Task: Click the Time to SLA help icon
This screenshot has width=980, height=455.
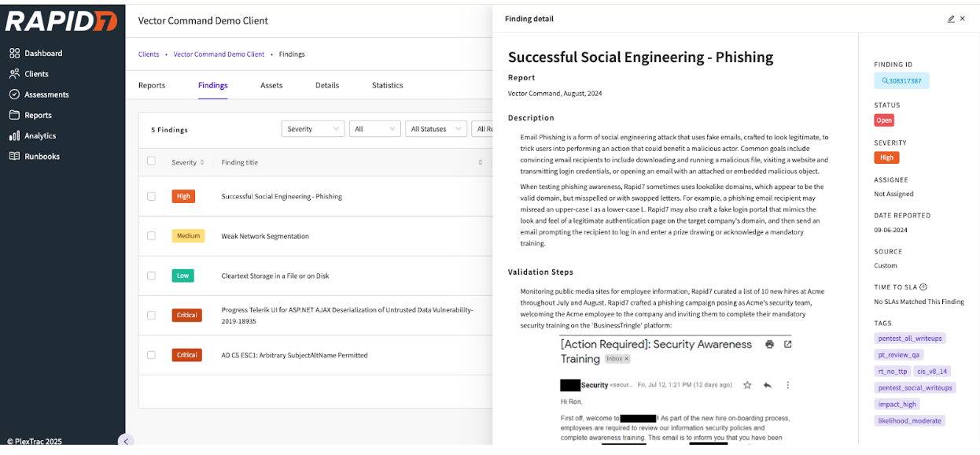Action: 923,287
